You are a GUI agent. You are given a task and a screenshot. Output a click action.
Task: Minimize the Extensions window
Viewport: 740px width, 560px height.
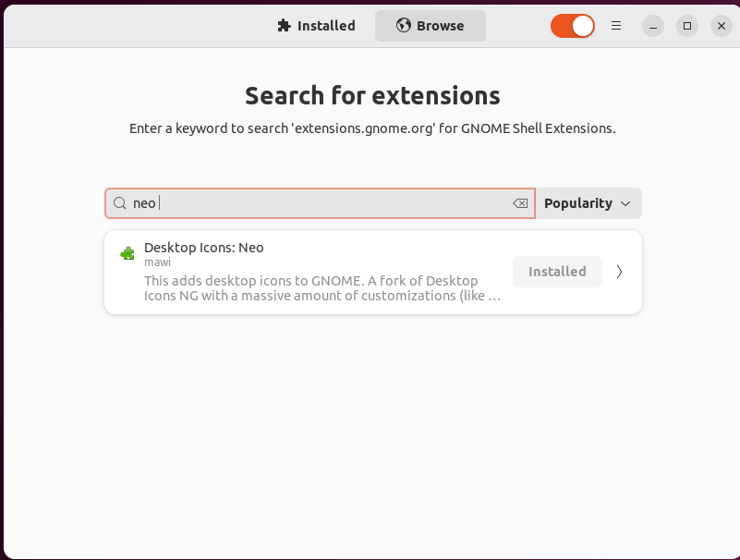[x=652, y=26]
